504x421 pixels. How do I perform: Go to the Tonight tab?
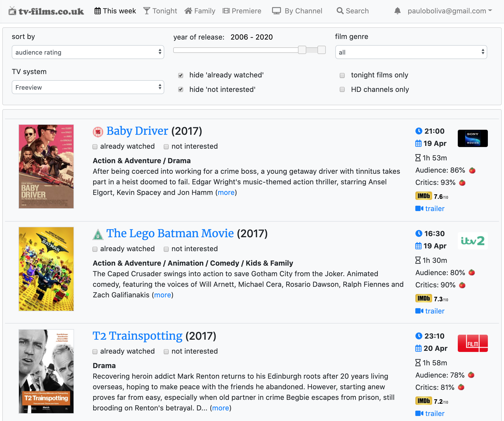click(x=160, y=11)
